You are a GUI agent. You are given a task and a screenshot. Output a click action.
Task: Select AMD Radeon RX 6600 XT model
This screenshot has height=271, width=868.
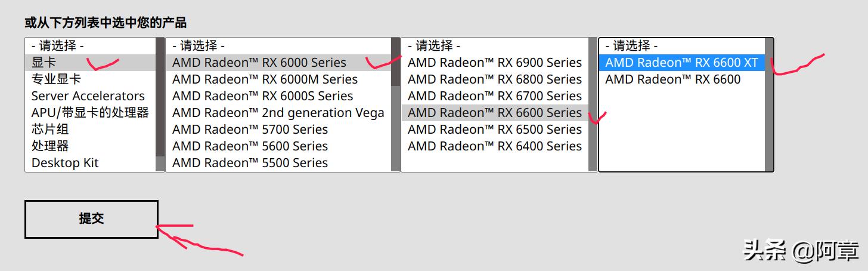(x=681, y=63)
